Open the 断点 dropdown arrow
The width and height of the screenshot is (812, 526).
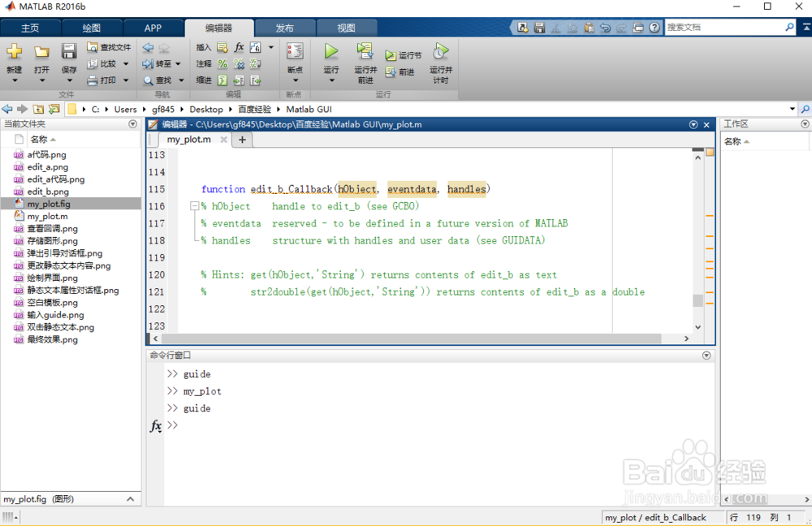click(295, 80)
